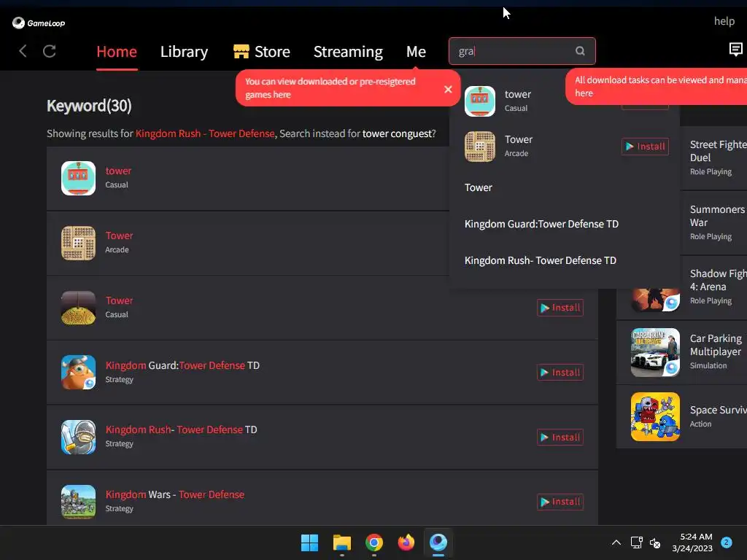Click the muted volume tray icon

coord(655,542)
